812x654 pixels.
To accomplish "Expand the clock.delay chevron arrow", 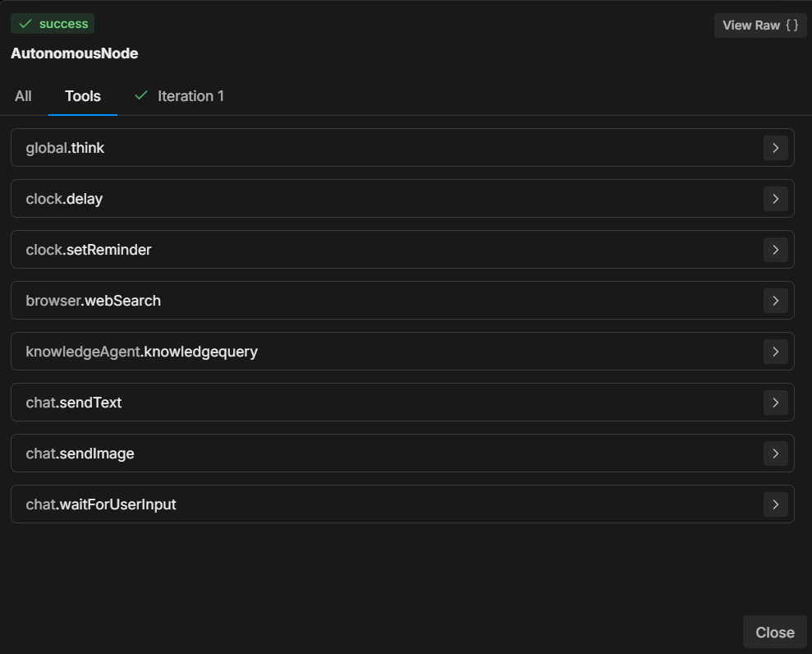I will pyautogui.click(x=775, y=199).
